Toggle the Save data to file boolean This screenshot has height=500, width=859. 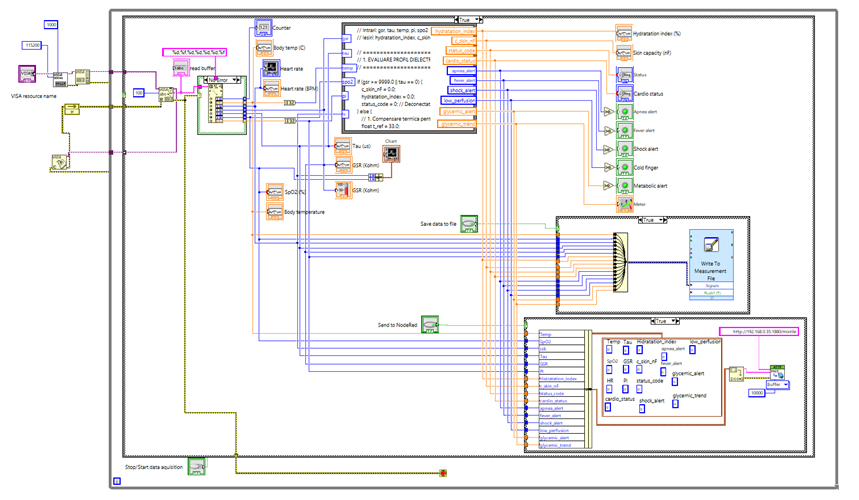(x=469, y=224)
